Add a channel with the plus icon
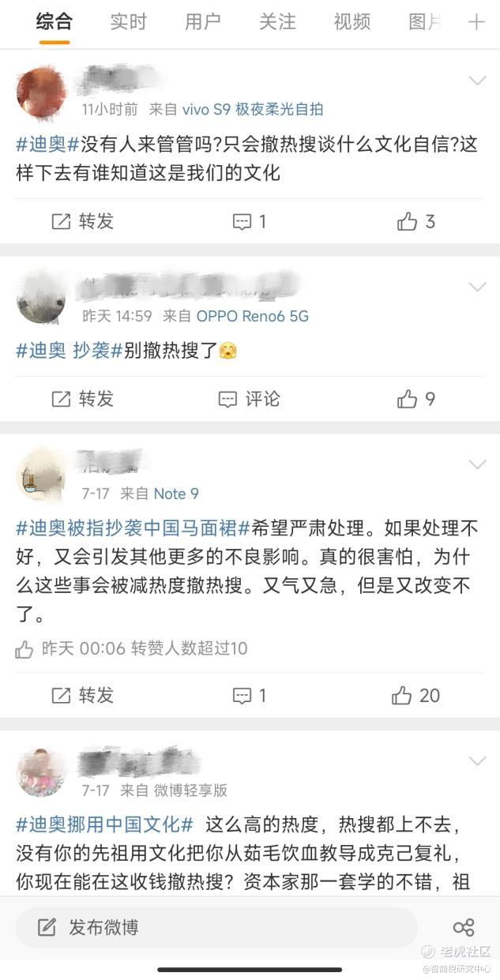The height and width of the screenshot is (980, 500). [x=476, y=22]
